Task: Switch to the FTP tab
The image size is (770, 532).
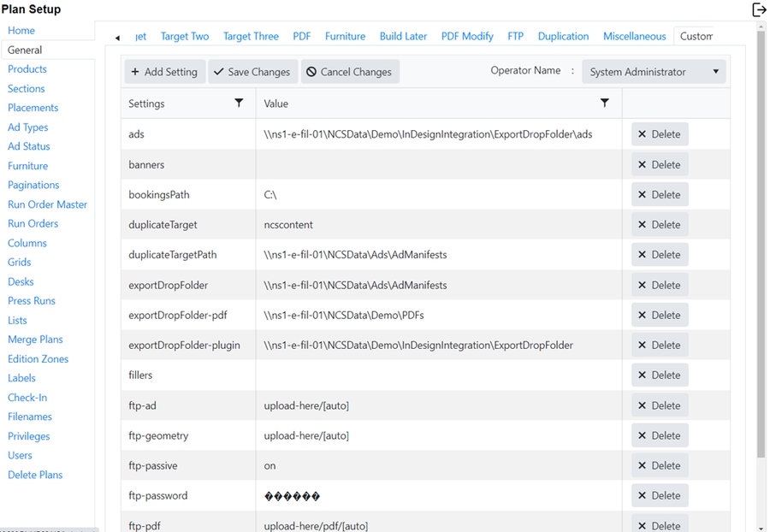Action: [515, 36]
